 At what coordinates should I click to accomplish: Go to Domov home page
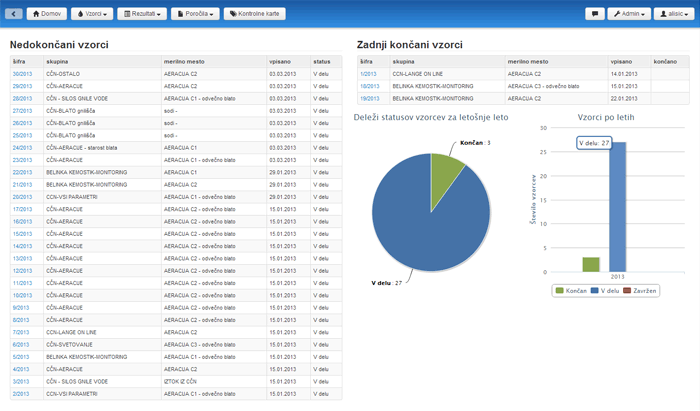click(47, 14)
